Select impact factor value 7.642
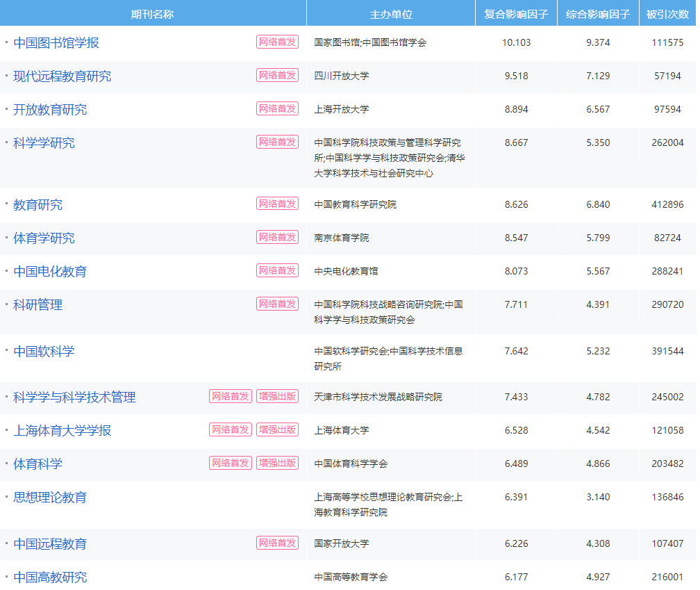This screenshot has height=590, width=700. [x=517, y=351]
